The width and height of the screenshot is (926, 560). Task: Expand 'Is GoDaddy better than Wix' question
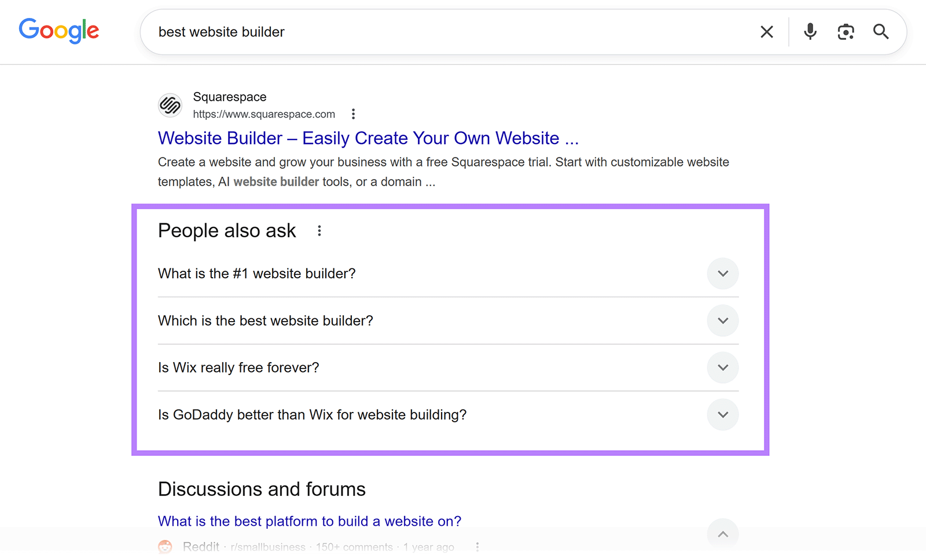click(722, 414)
